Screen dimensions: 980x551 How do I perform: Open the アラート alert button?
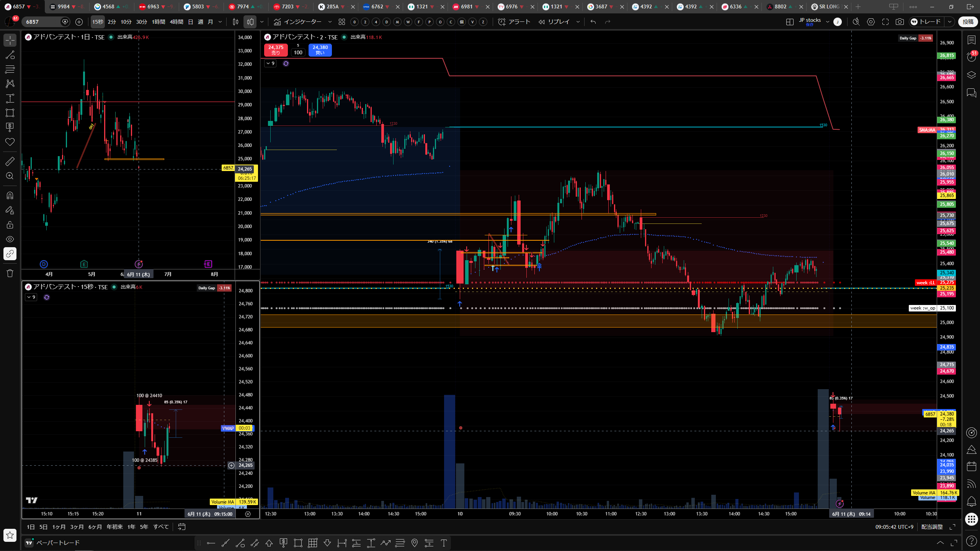point(514,22)
